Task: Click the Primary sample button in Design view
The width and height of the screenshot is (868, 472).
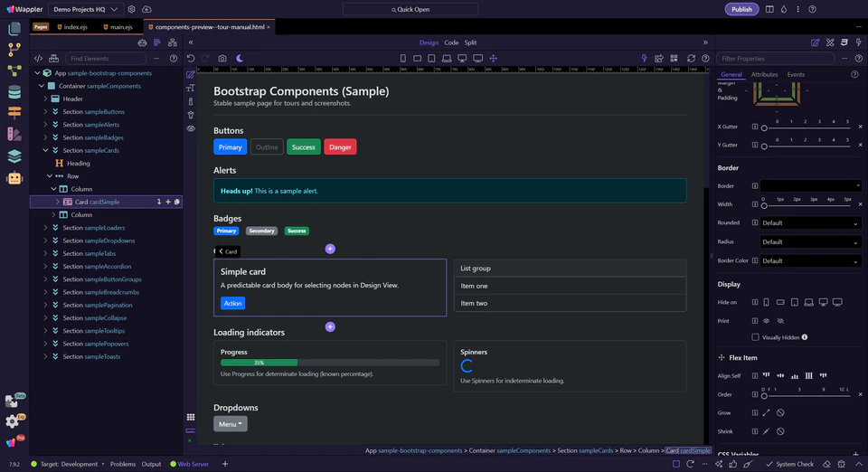Action: pyautogui.click(x=230, y=147)
